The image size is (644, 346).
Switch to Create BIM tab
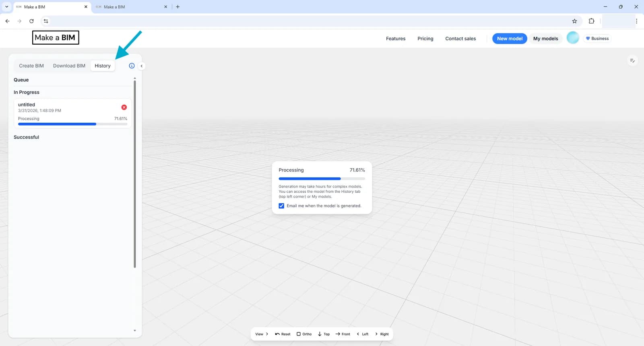tap(31, 66)
